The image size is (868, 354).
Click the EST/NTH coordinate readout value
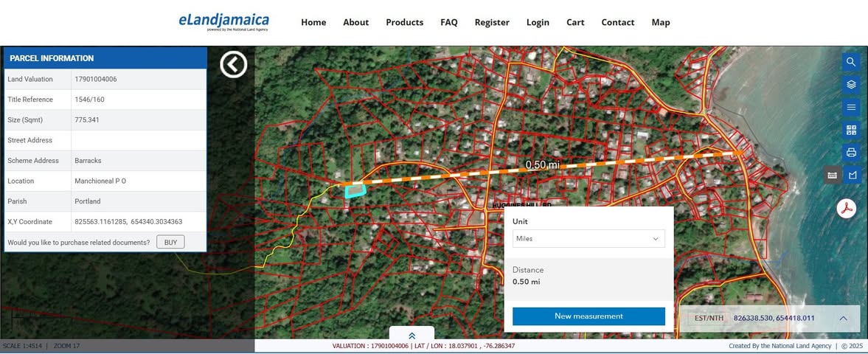click(774, 318)
